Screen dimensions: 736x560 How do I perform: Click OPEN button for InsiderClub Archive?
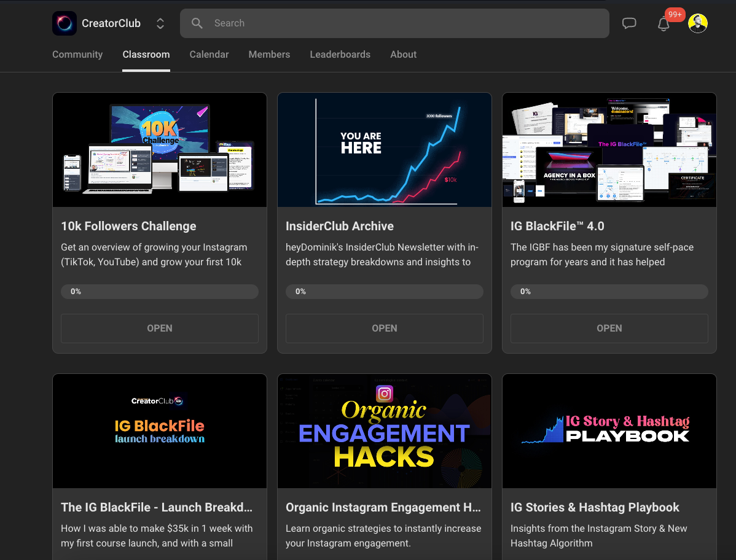click(385, 329)
